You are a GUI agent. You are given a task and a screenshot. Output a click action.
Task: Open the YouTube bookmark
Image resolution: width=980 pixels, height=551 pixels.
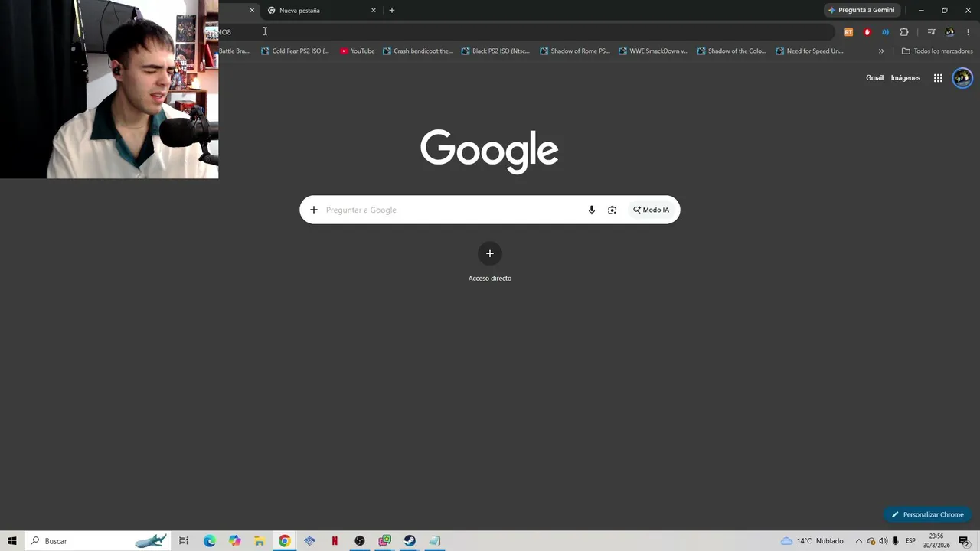point(358,51)
